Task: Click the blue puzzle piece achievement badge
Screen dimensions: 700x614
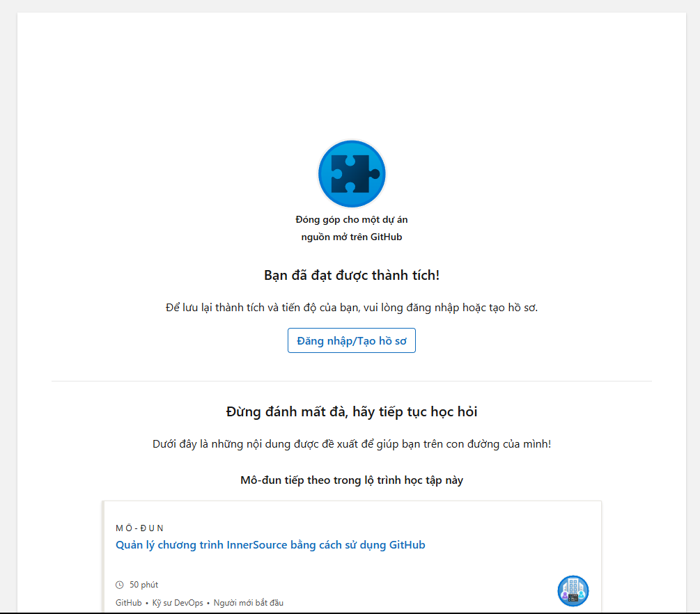Action: point(352,173)
